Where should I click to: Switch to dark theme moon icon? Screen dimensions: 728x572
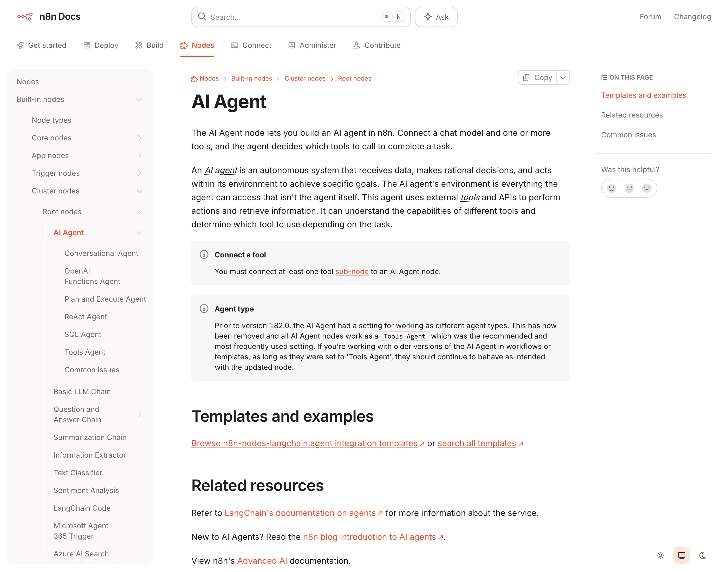tap(703, 555)
